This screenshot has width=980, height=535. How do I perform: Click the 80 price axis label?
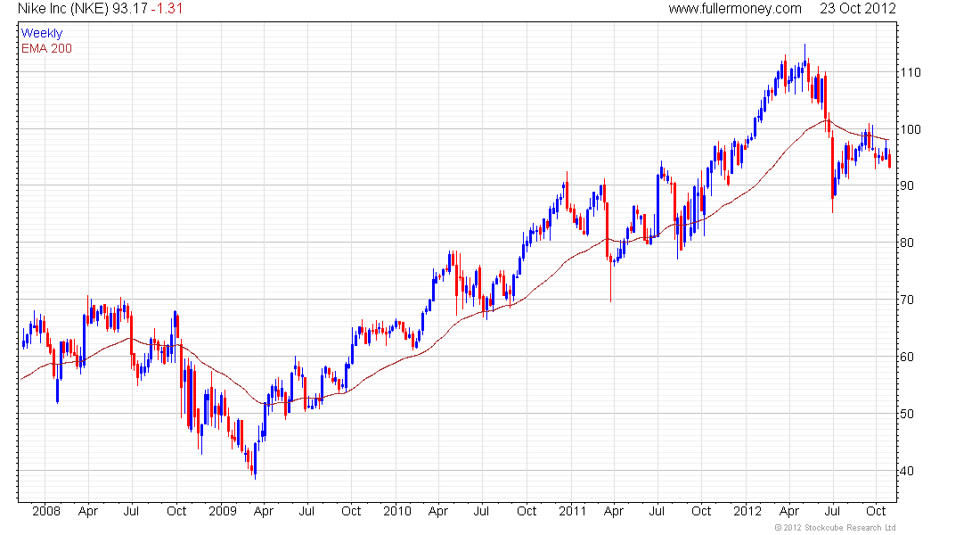907,243
